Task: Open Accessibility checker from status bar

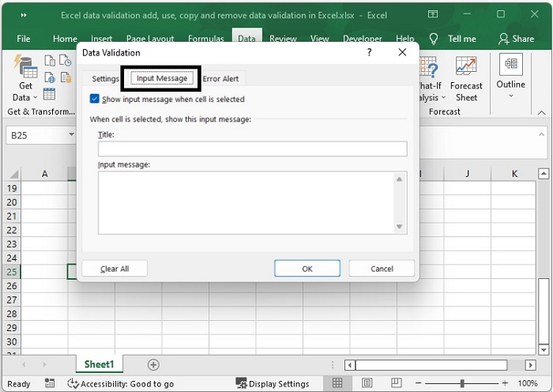Action: [x=121, y=383]
